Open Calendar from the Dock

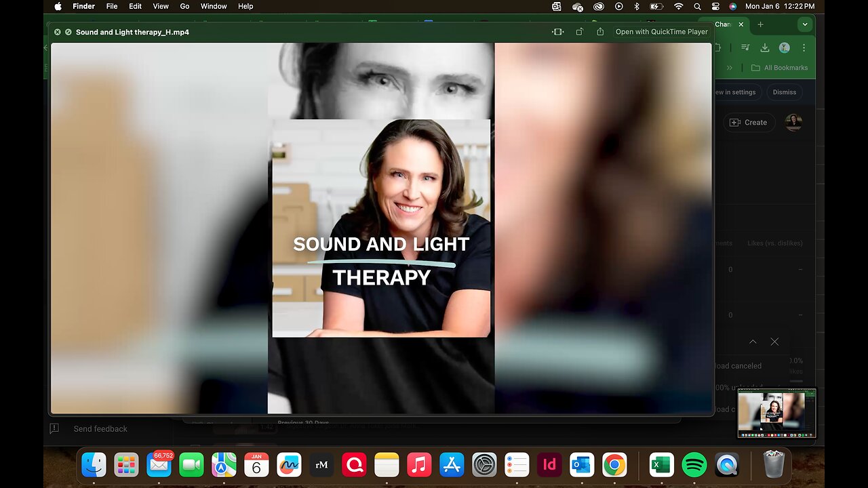click(x=256, y=465)
